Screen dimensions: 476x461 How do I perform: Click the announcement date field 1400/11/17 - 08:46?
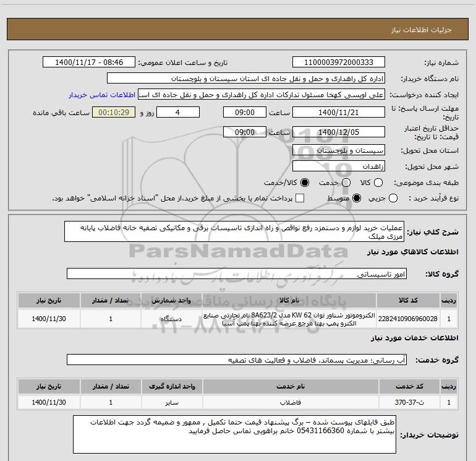89,62
